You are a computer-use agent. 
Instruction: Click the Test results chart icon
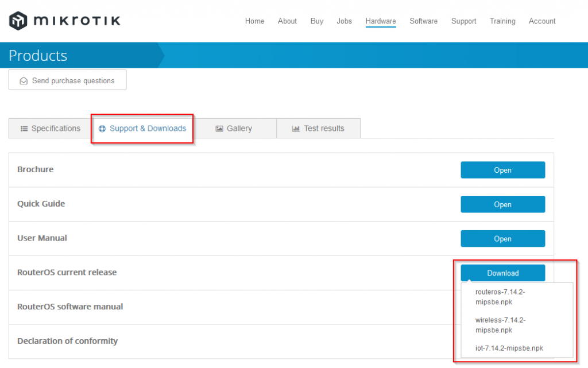tap(296, 129)
